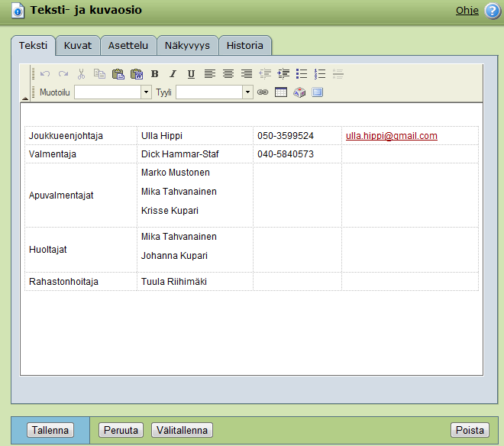504x446 pixels.
Task: Click the document info icon in title
Action: 18,11
